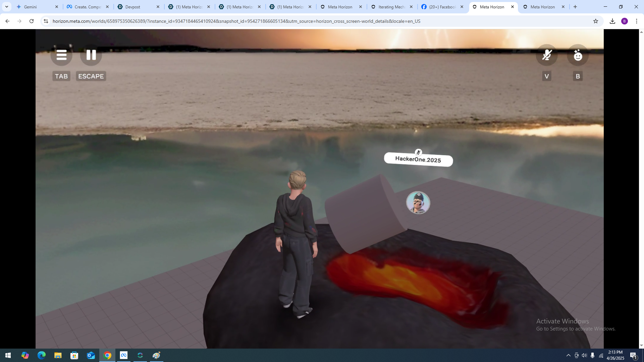Open Chrome downloads icon
Image resolution: width=644 pixels, height=362 pixels.
pos(612,21)
